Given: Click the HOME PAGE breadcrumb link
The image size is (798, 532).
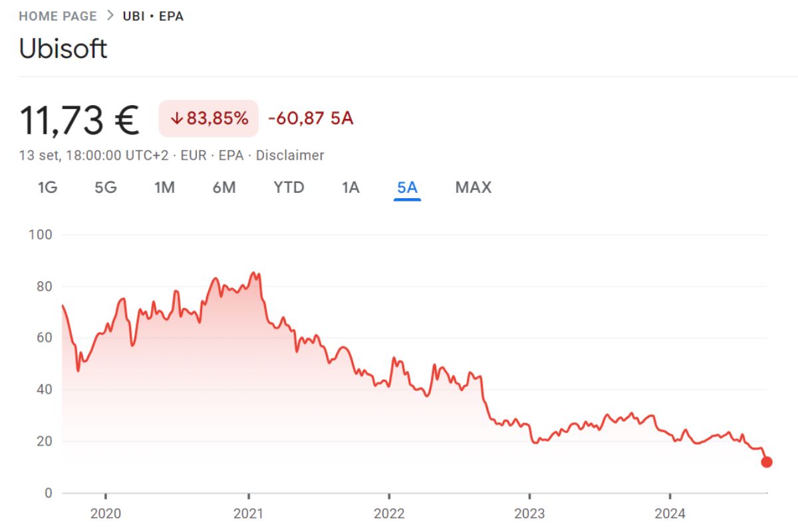Looking at the screenshot, I should tap(58, 16).
